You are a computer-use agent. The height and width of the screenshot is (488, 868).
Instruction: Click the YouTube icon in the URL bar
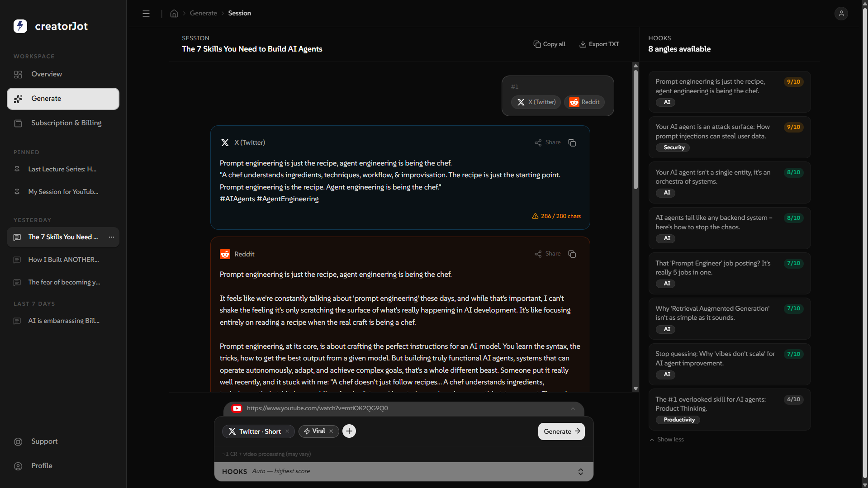[237, 408]
